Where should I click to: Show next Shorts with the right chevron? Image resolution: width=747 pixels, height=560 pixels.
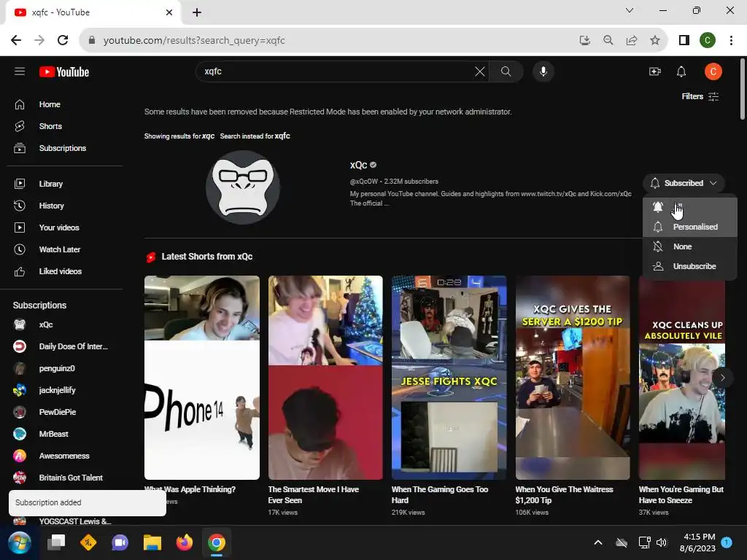(722, 378)
